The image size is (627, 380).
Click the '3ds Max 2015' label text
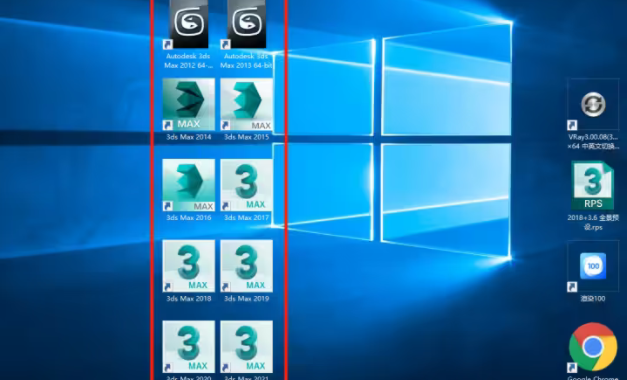point(246,137)
